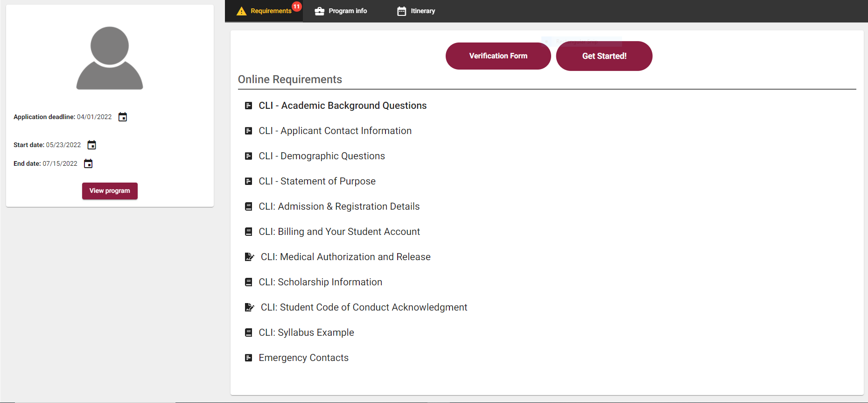Click the red 11 notification badge
The image size is (868, 403).
coord(297,7)
